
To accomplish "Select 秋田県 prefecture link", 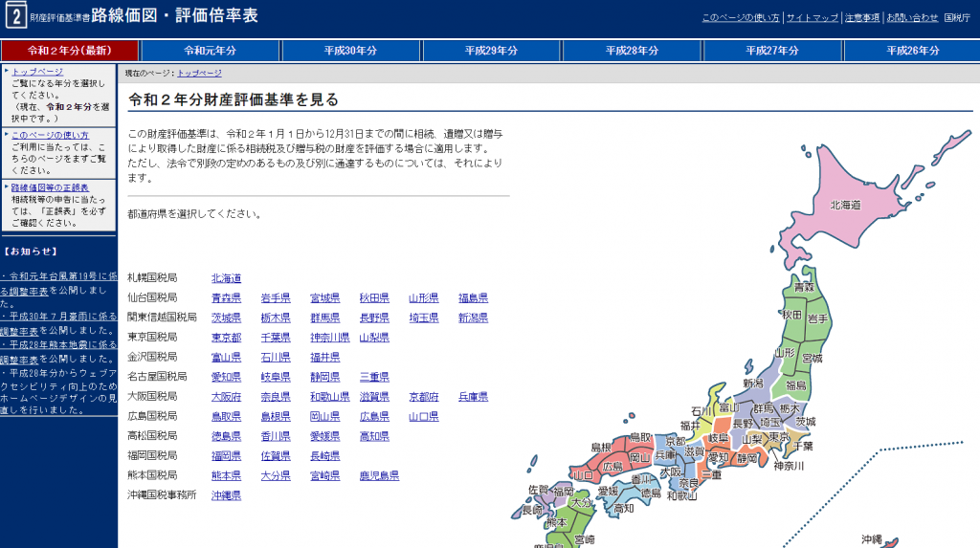I will click(374, 298).
